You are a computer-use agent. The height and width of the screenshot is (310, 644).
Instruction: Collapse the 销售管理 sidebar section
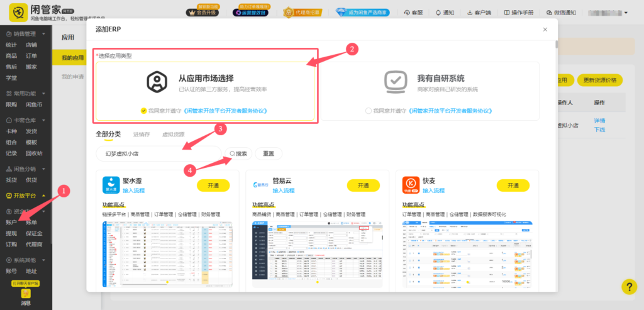tap(43, 34)
